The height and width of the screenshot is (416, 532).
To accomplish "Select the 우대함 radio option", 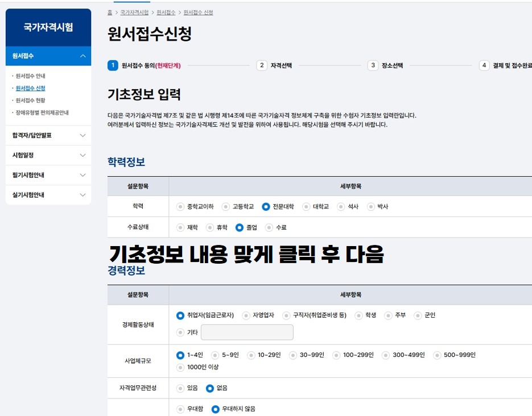I will click(x=180, y=409).
